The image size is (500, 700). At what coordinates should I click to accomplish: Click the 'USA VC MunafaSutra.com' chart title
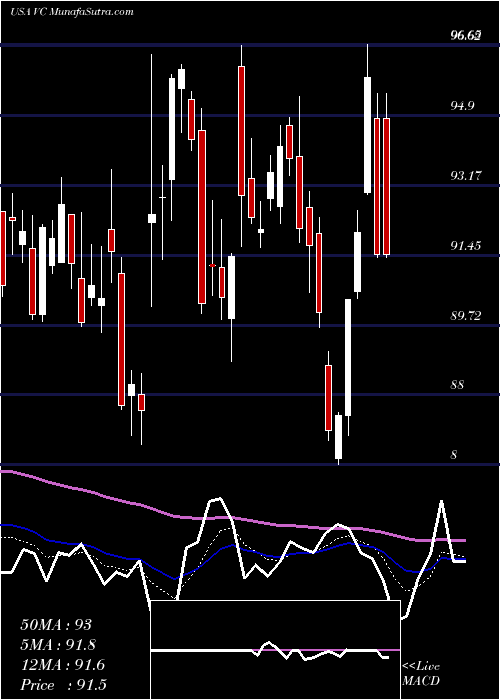point(72,11)
